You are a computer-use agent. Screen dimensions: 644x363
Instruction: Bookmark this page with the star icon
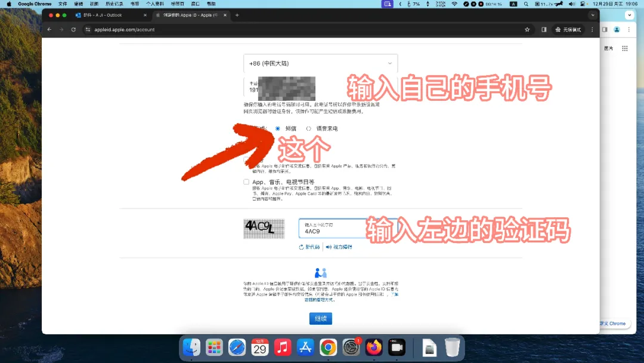(x=527, y=29)
